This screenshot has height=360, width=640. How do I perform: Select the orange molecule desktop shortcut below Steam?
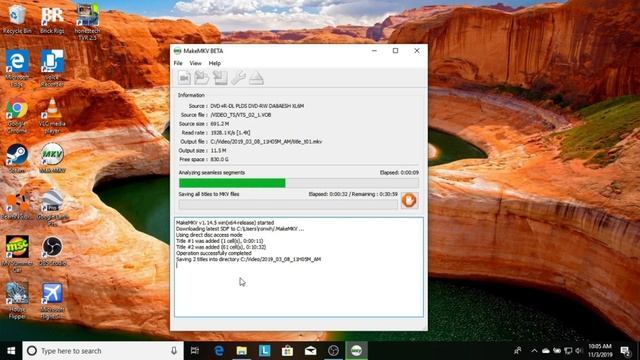pyautogui.click(x=17, y=205)
